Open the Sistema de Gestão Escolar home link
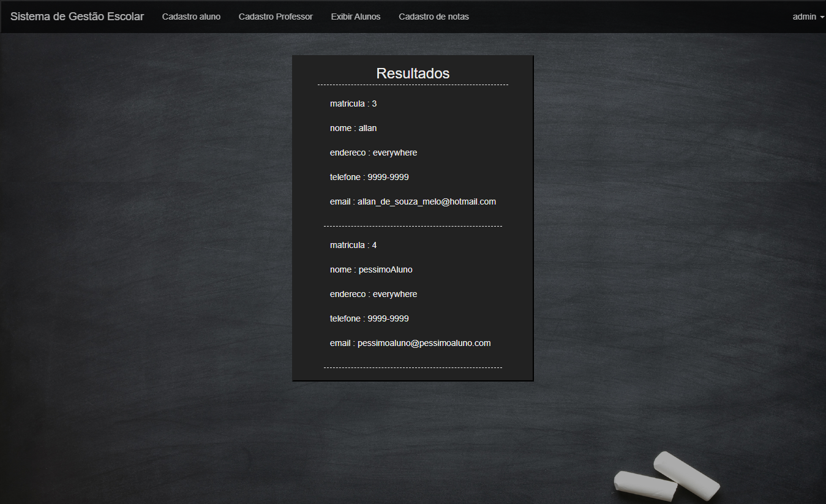 [77, 17]
